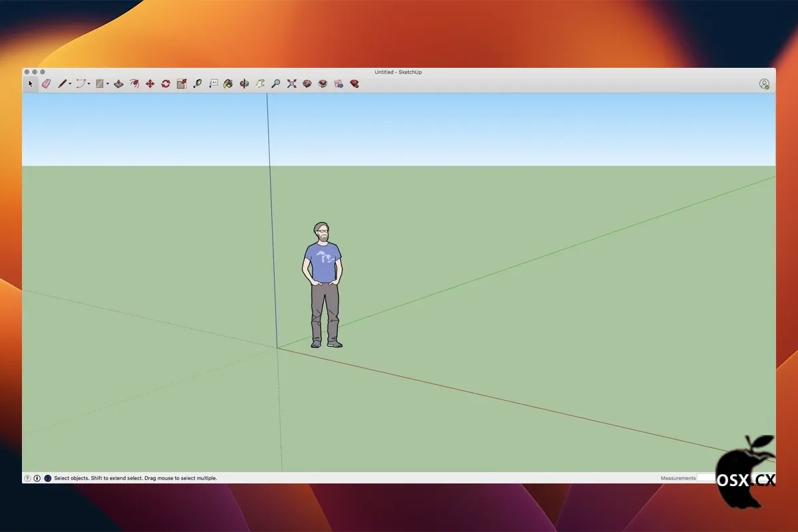
Task: Click the Zoom magnifier tool
Action: [275, 84]
